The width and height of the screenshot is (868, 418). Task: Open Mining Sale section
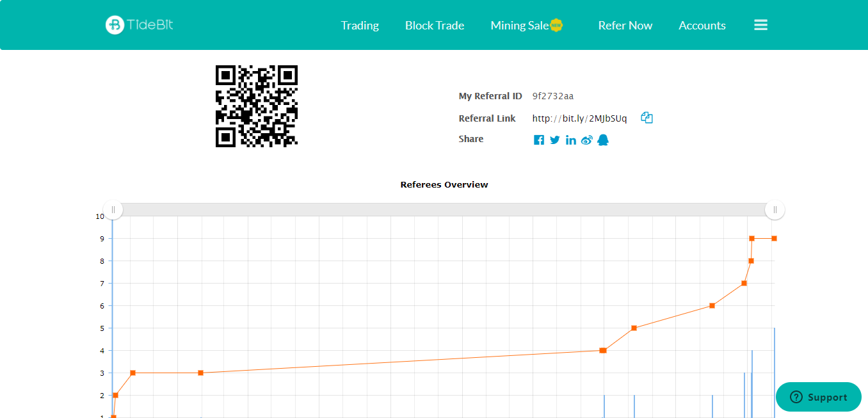tap(520, 26)
